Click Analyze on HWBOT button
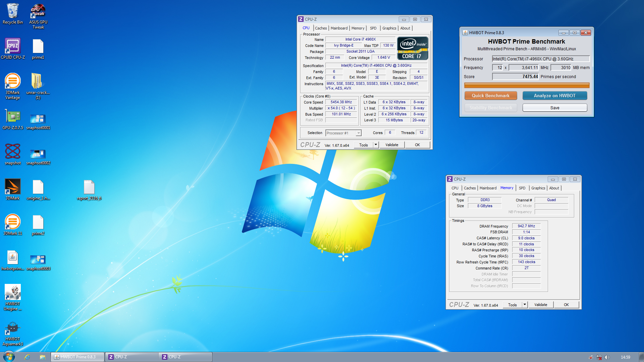The image size is (644, 362). pyautogui.click(x=554, y=96)
